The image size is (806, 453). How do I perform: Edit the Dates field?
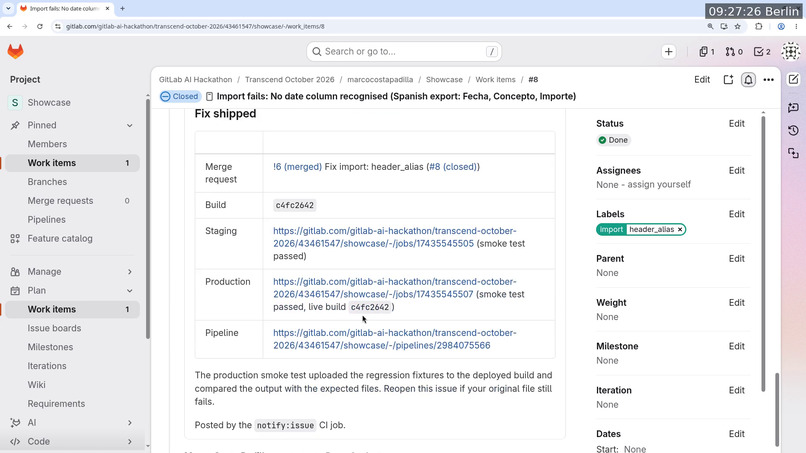737,434
